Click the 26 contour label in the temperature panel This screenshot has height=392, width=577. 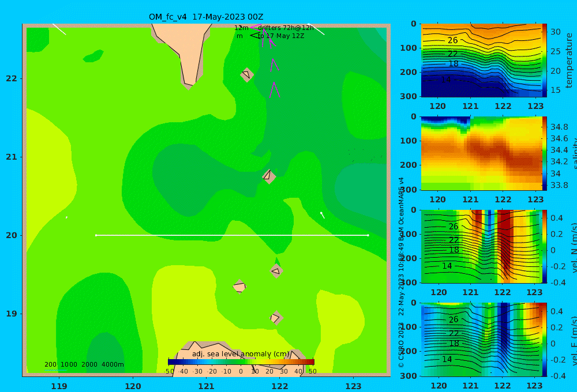pyautogui.click(x=452, y=40)
